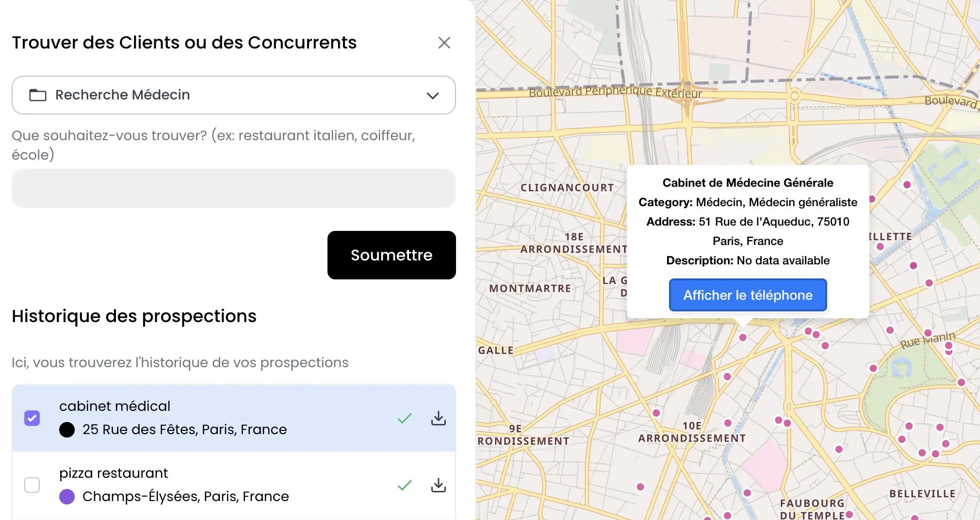The image size is (980, 520).
Task: Focus the search query input field
Action: pos(233,188)
